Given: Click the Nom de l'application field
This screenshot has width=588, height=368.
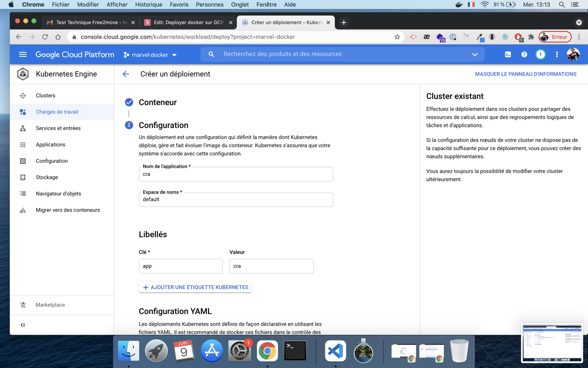Looking at the screenshot, I should click(236, 174).
